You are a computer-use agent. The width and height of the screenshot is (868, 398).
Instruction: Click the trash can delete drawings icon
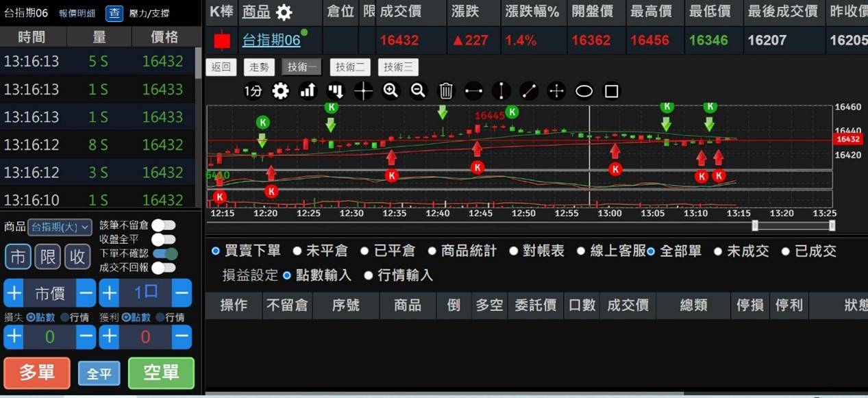coord(446,91)
